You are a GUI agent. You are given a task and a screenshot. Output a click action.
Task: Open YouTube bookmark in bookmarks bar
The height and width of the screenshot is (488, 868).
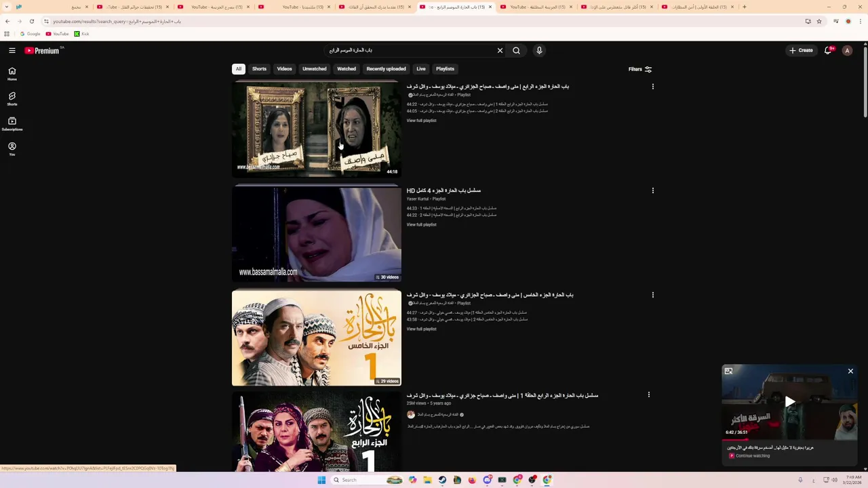point(58,34)
